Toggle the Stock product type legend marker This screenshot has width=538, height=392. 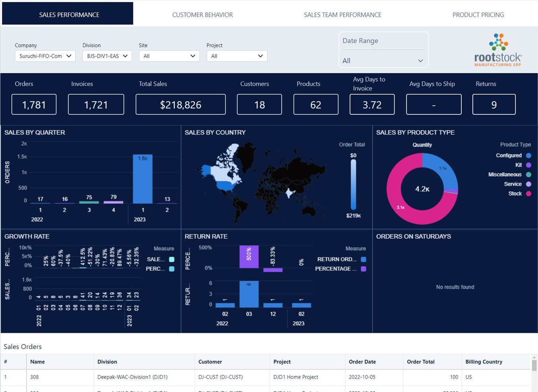tap(528, 194)
